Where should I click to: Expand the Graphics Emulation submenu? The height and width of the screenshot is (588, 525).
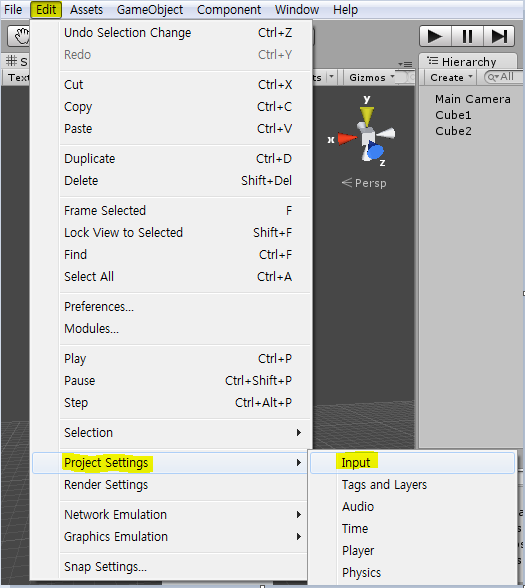tap(170, 537)
